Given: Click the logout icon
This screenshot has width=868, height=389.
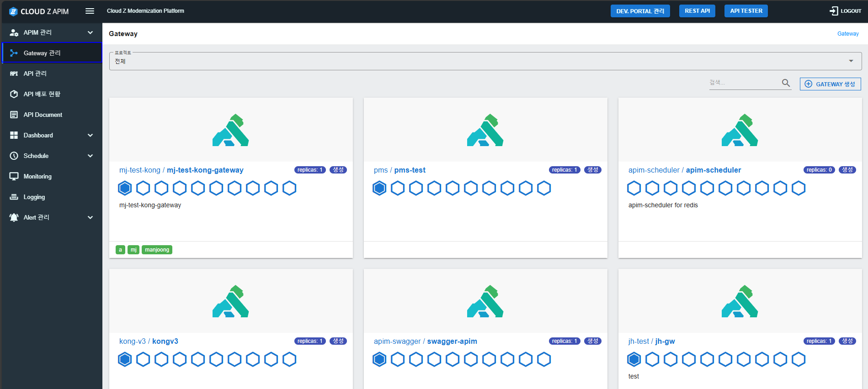Looking at the screenshot, I should click(834, 11).
